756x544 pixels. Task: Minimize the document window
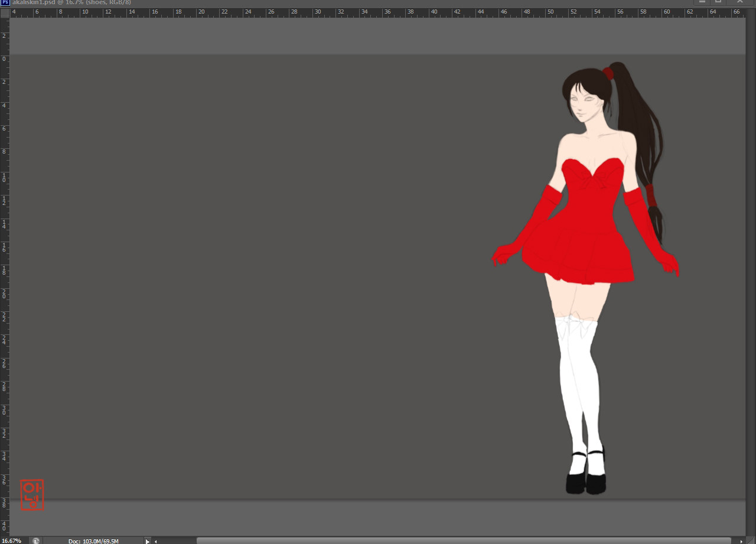702,2
